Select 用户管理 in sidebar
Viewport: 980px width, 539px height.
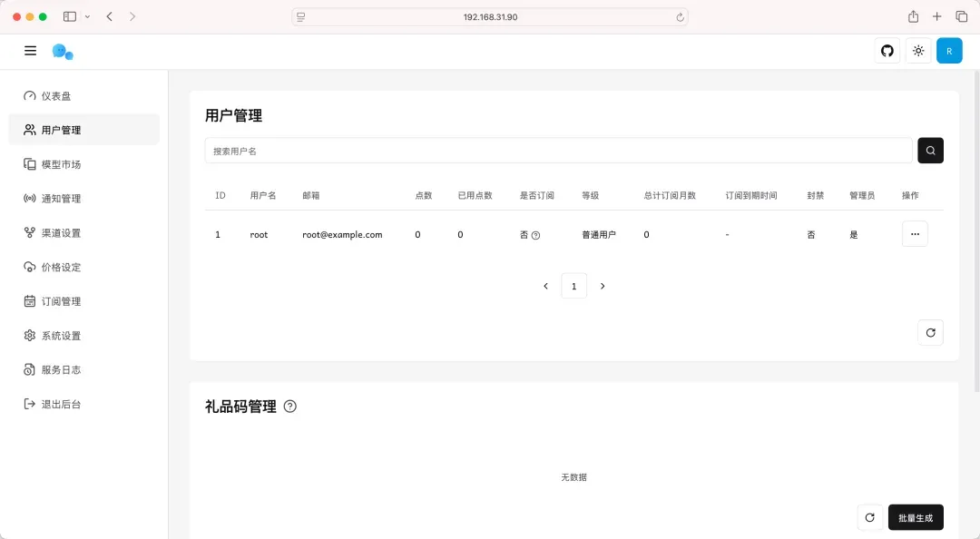tap(83, 130)
